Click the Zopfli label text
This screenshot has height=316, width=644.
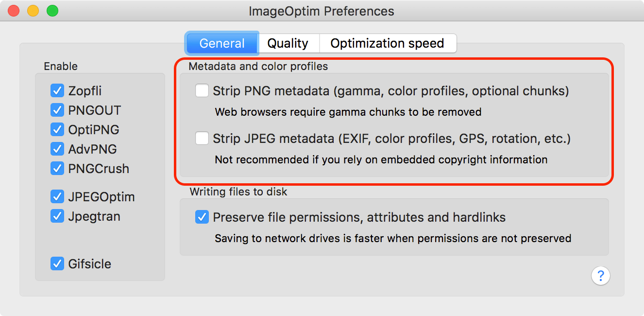85,91
